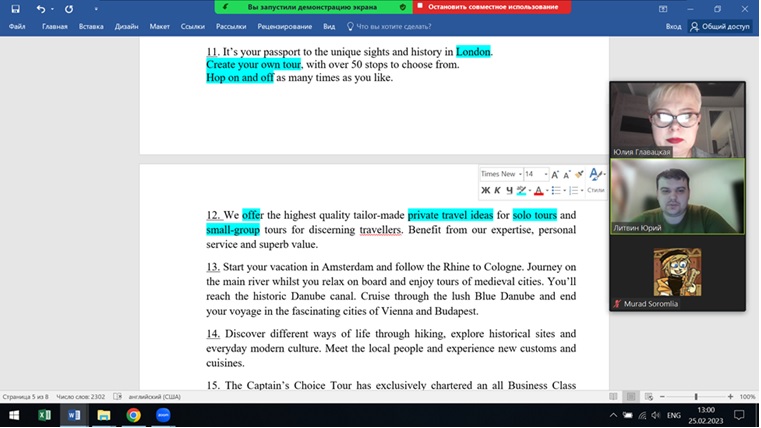Open Google Chrome from the taskbar
Image resolution: width=761 pixels, height=428 pixels.
click(133, 415)
